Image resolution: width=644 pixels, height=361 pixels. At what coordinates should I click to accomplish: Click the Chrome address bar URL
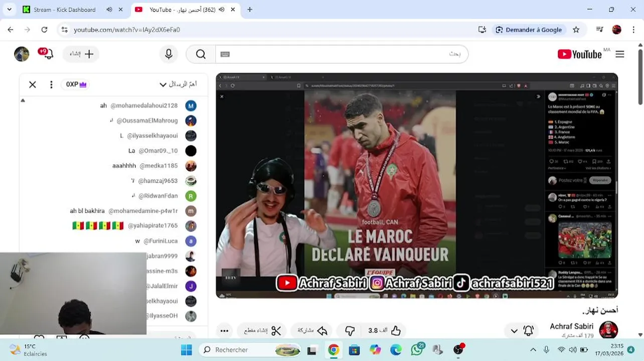click(x=127, y=30)
